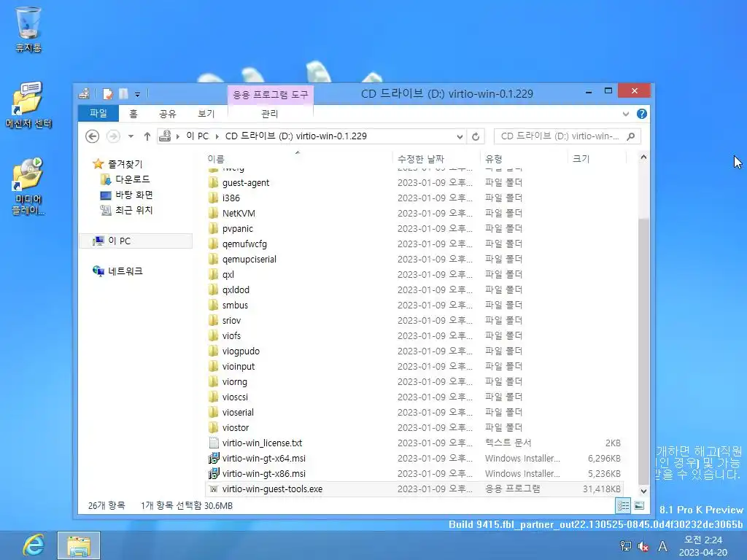Switch to the 관리 ribbon tab
This screenshot has height=560, width=747.
(x=270, y=113)
